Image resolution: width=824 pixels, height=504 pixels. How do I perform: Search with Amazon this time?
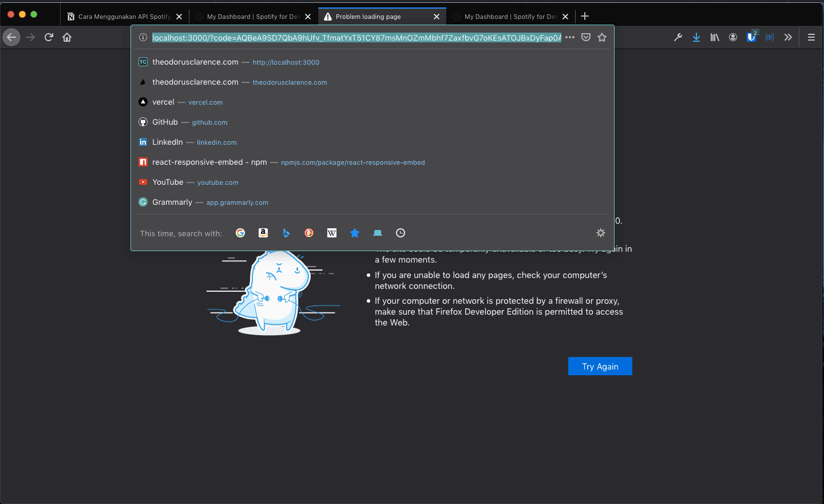pyautogui.click(x=263, y=233)
